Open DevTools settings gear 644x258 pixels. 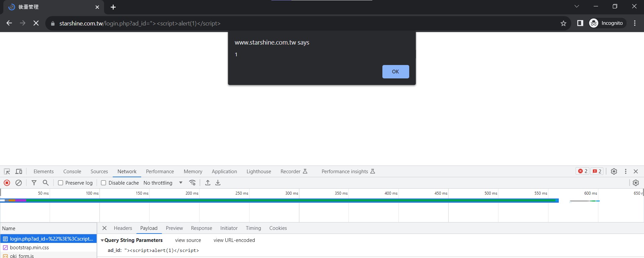click(x=614, y=171)
